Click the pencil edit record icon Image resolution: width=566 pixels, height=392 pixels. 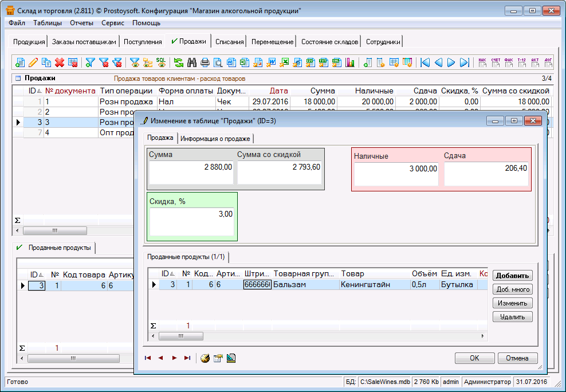(x=33, y=62)
